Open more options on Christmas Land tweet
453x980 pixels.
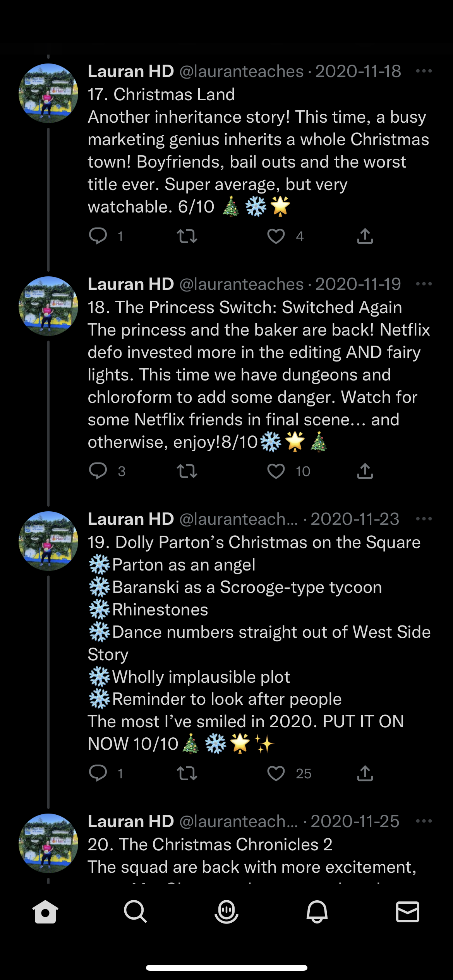coord(424,71)
